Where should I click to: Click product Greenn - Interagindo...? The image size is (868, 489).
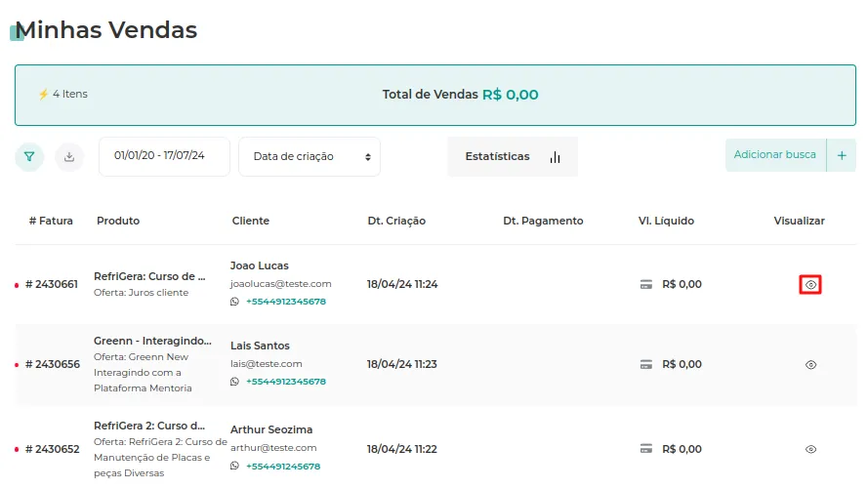click(152, 342)
